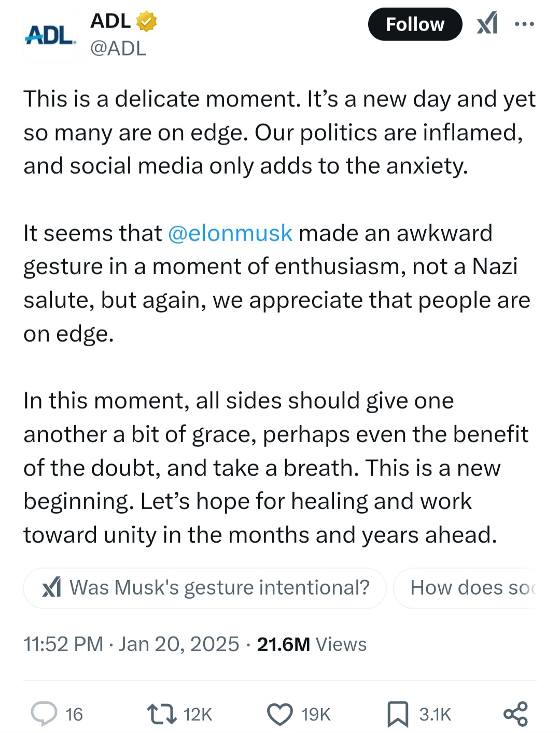
Task: Click the 12K repost count
Action: pos(198,714)
